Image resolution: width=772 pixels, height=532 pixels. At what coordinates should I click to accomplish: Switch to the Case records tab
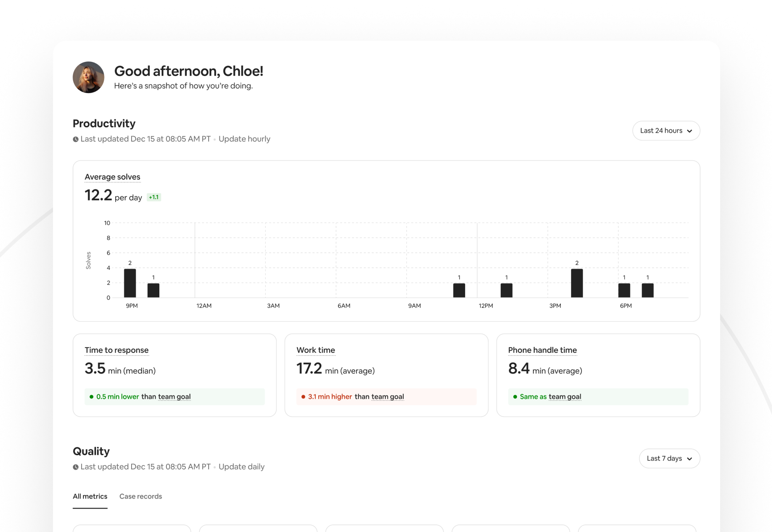click(x=141, y=496)
